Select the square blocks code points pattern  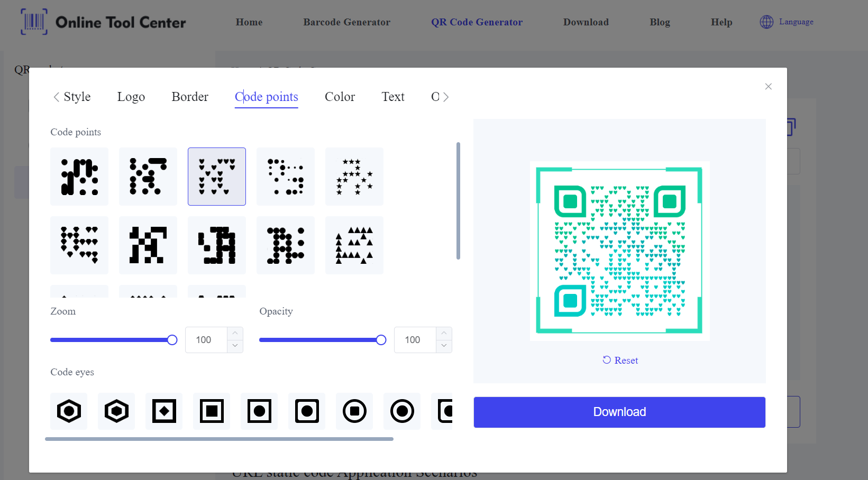148,245
